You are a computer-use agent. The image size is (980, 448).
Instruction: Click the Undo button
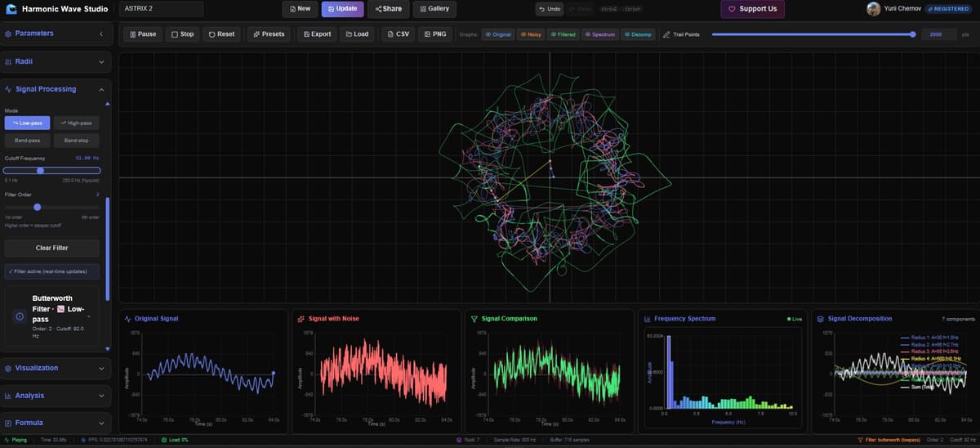tap(549, 9)
